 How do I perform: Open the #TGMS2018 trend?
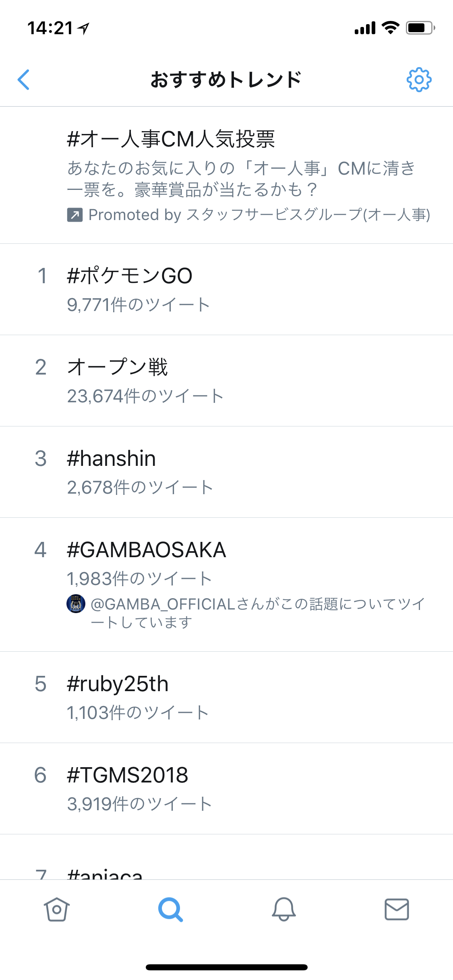pyautogui.click(x=128, y=775)
